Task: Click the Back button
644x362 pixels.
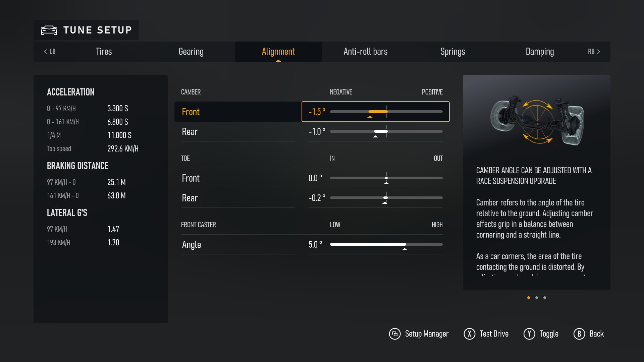Action: [590, 333]
